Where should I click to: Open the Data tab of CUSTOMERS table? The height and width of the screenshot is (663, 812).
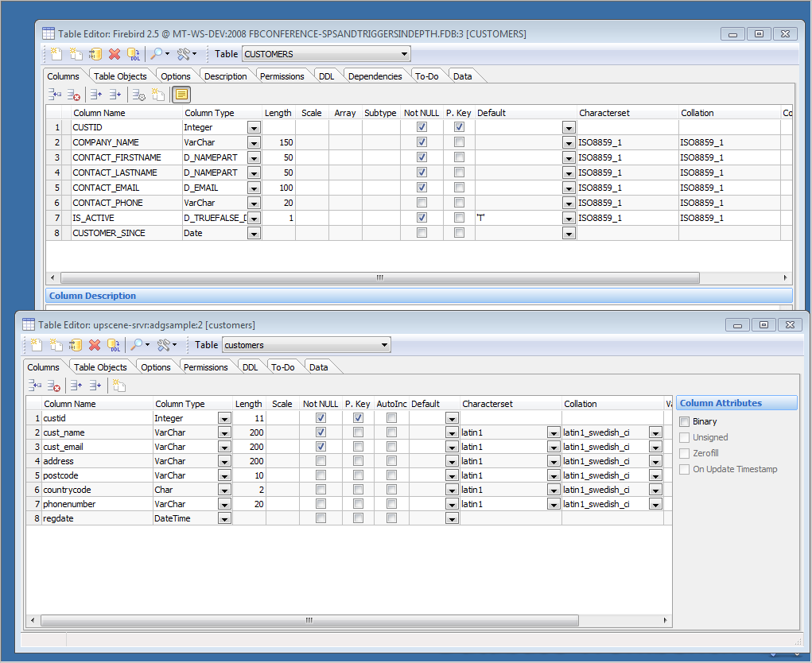click(x=461, y=76)
